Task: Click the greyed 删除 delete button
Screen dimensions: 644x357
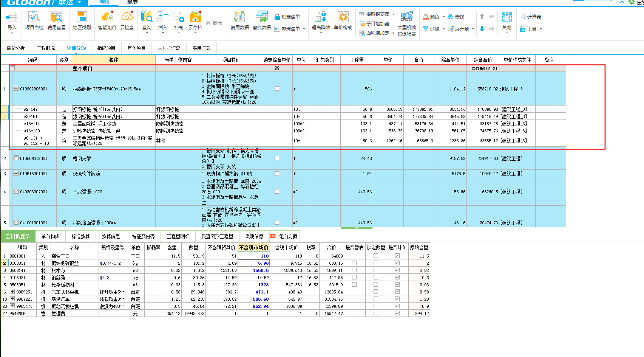Action: [214, 23]
